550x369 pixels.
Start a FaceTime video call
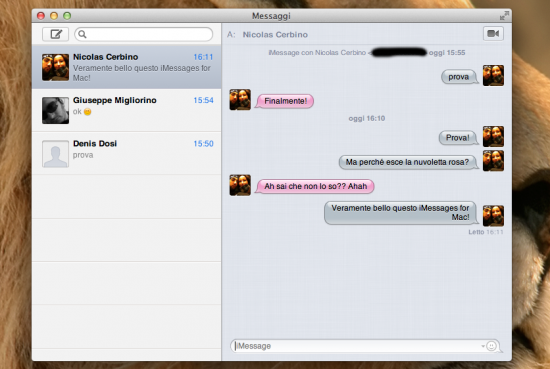(x=493, y=34)
